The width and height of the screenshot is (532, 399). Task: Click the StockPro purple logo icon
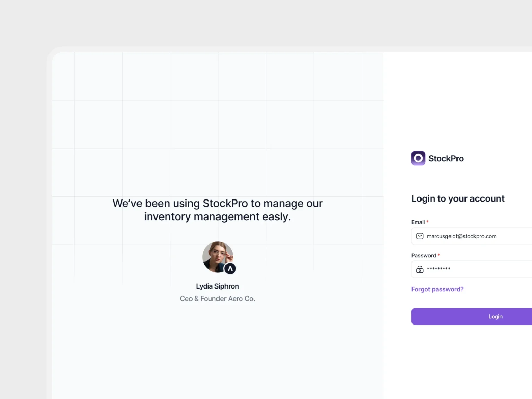(x=418, y=158)
